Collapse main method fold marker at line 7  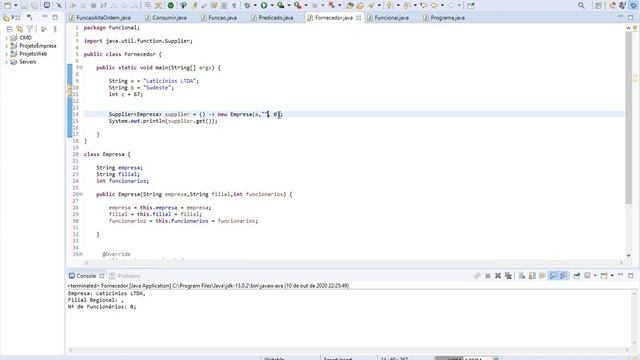[x=81, y=68]
